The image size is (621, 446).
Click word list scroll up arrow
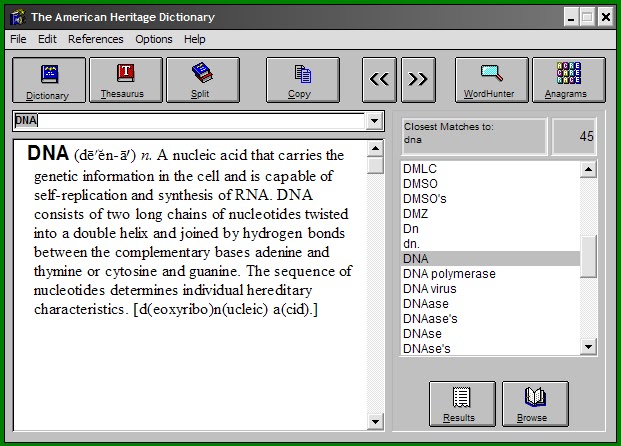(589, 170)
